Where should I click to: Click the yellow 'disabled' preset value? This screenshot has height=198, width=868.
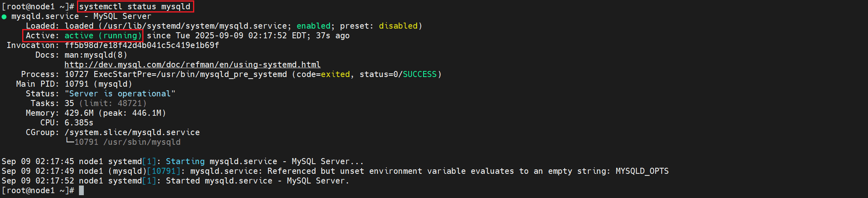point(398,26)
